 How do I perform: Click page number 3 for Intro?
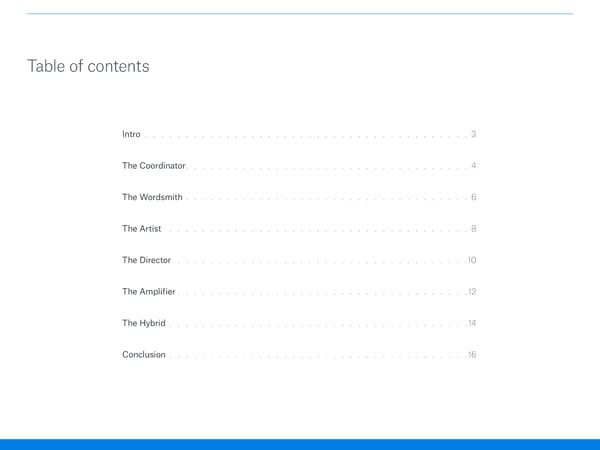click(x=473, y=134)
